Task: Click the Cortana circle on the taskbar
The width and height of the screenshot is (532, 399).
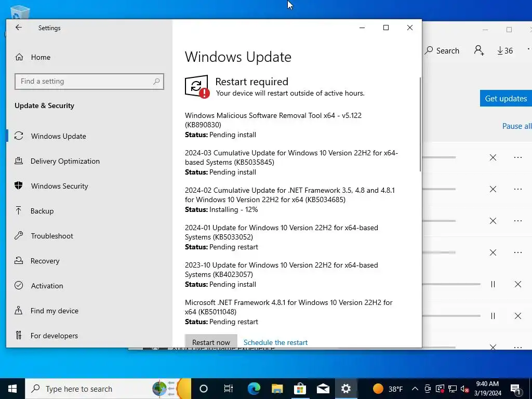Action: point(204,389)
